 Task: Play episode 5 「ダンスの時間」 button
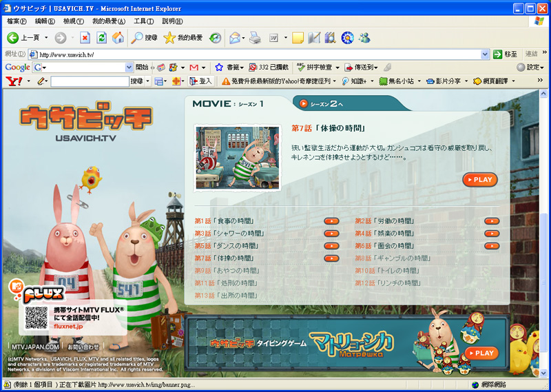(x=331, y=246)
